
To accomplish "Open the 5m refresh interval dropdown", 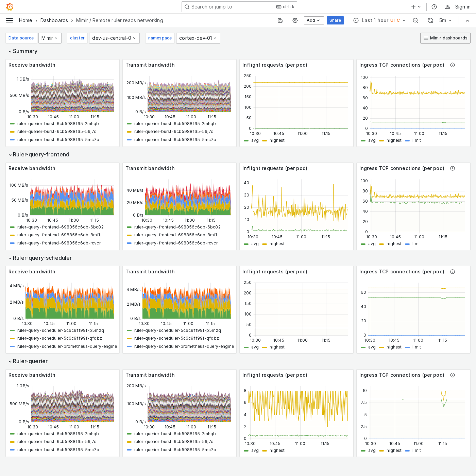I will (445, 20).
